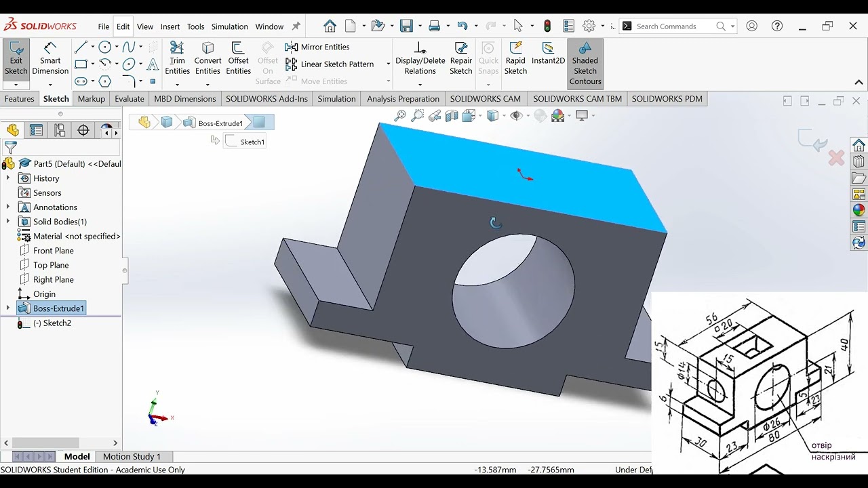
Task: Click the Zoom to Fit icon
Action: [400, 116]
